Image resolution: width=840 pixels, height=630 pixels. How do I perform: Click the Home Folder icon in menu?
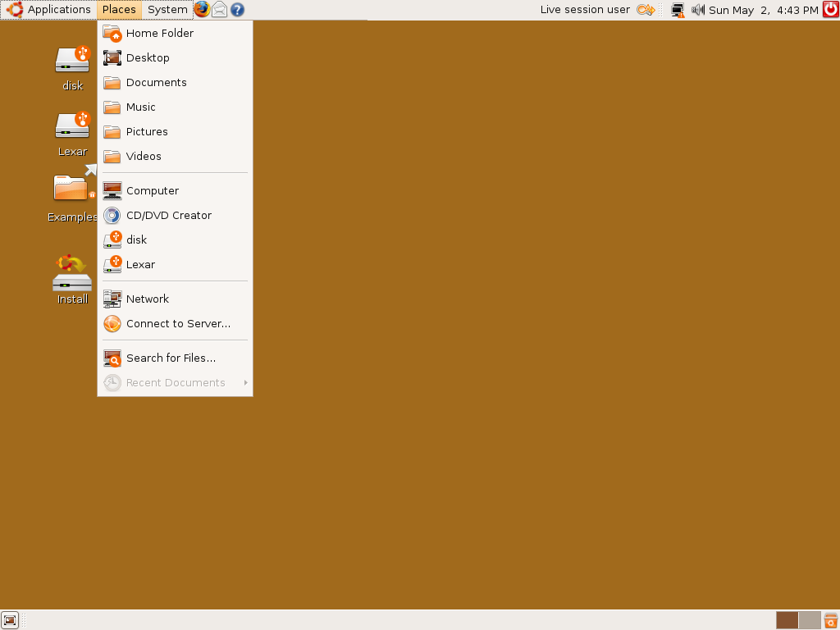click(x=112, y=33)
